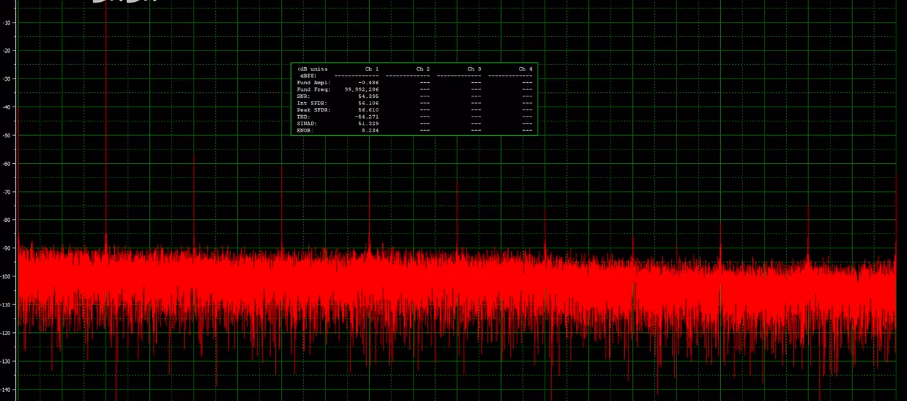Click the ENOB row label
Image resolution: width=907 pixels, height=401 pixels.
(x=305, y=130)
